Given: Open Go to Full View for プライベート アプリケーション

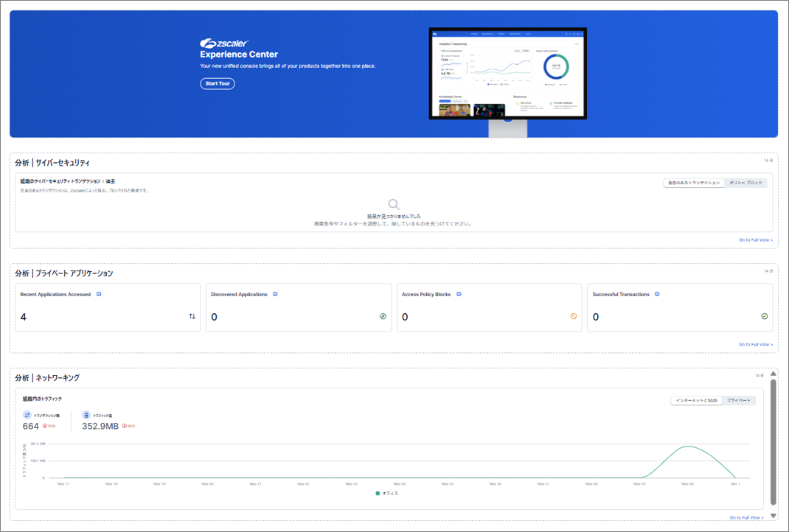Looking at the screenshot, I should [756, 344].
